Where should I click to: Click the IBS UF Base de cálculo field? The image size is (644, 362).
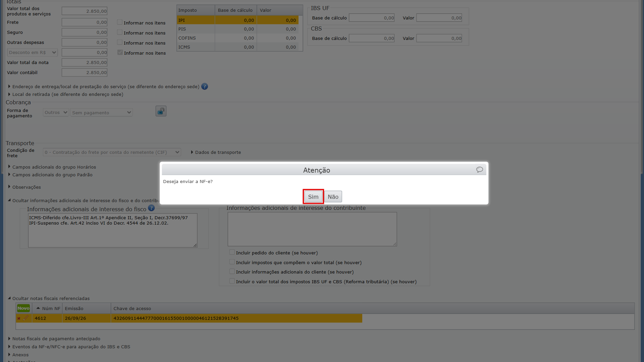(x=372, y=18)
